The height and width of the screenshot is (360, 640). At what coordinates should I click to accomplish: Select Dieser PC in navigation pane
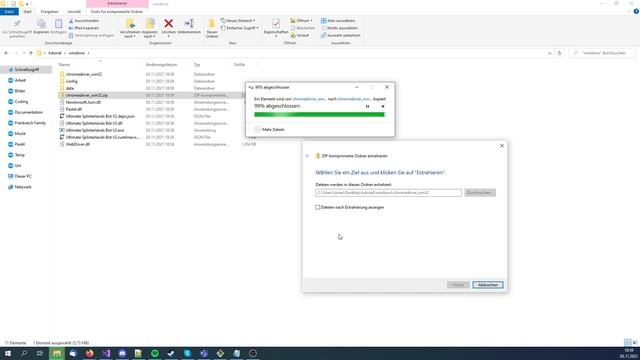(x=23, y=176)
